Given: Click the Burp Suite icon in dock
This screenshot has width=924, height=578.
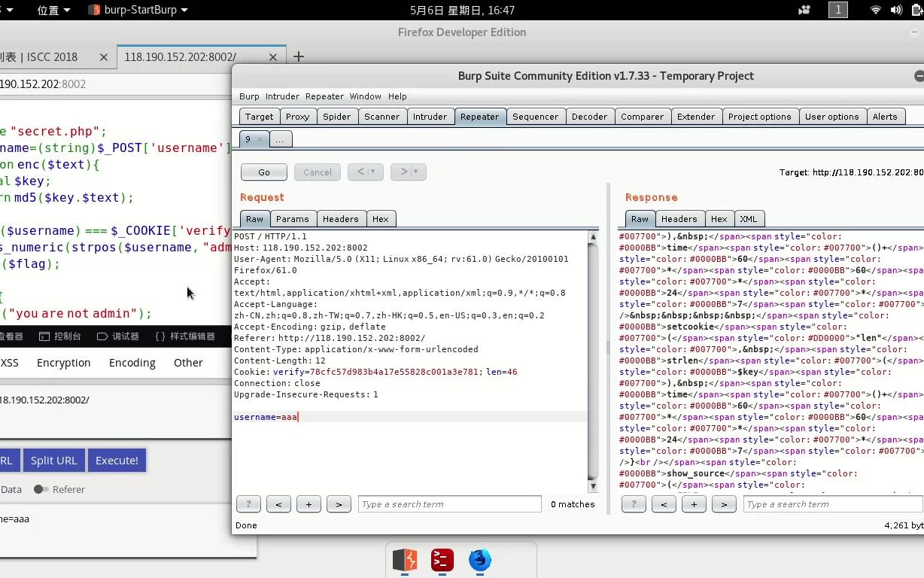Looking at the screenshot, I should [405, 560].
